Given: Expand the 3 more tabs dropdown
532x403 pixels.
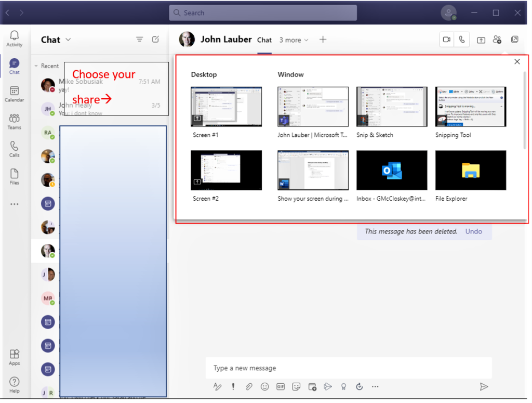Looking at the screenshot, I should pyautogui.click(x=294, y=40).
